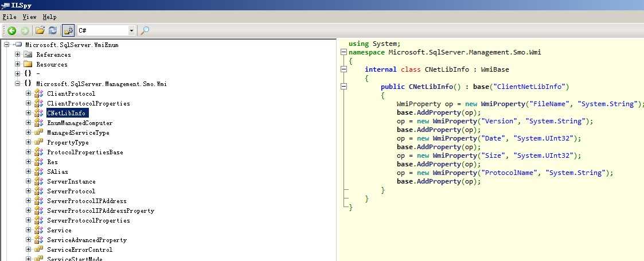Select the ServiceErrorControl tree item
Image resolution: width=644 pixels, height=261 pixels.
tap(80, 250)
